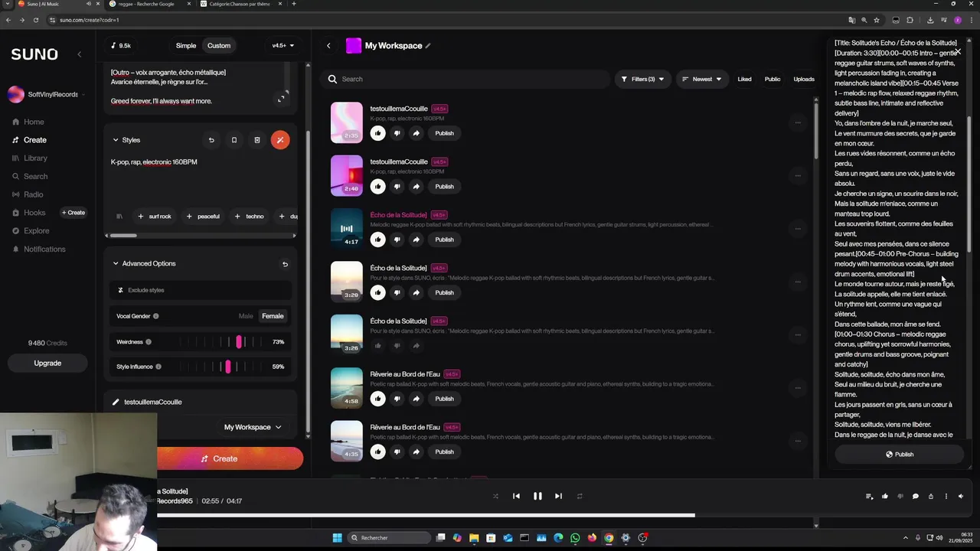This screenshot has width=980, height=551.
Task: Toggle repeat in the player bar
Action: (x=580, y=496)
